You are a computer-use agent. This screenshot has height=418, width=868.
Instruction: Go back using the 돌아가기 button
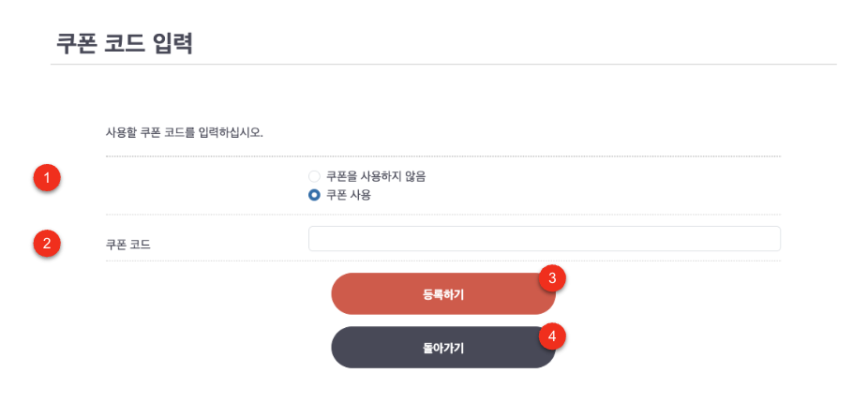pyautogui.click(x=442, y=348)
